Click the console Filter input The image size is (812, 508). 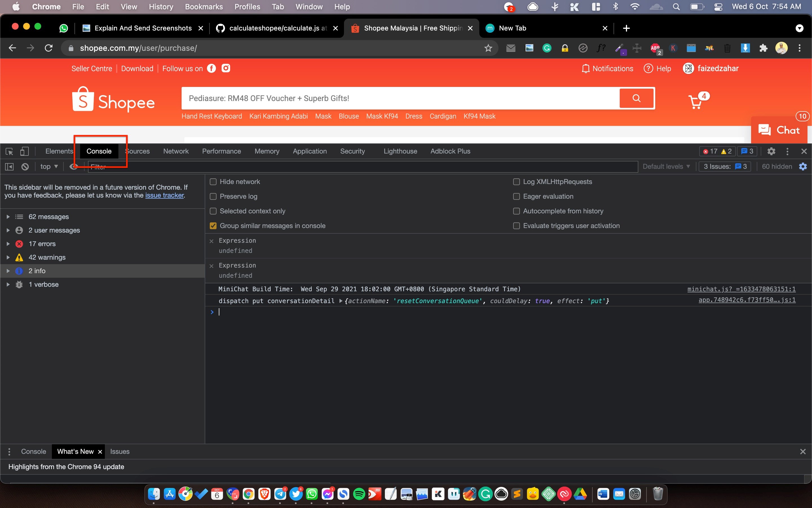(x=363, y=167)
